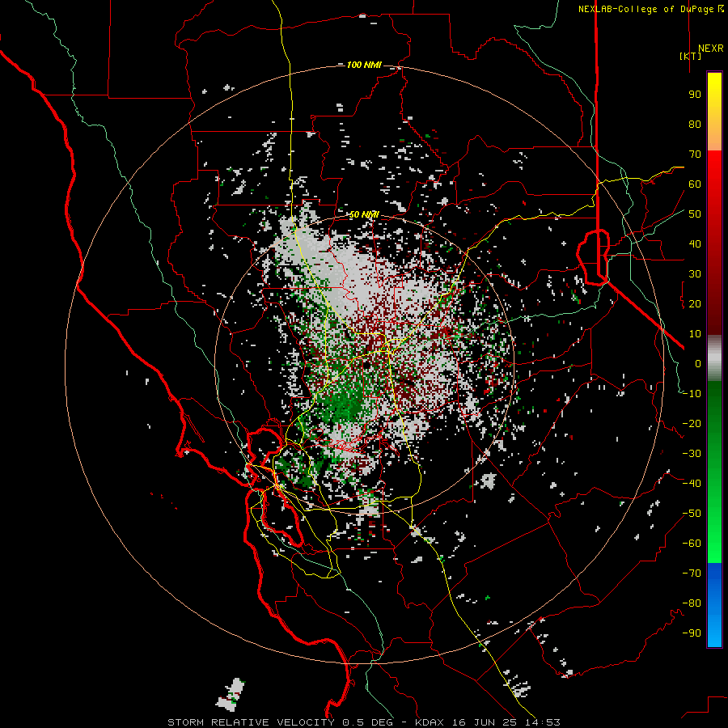Image resolution: width=728 pixels, height=728 pixels.
Task: Click the KDAX station identifier
Action: click(430, 722)
